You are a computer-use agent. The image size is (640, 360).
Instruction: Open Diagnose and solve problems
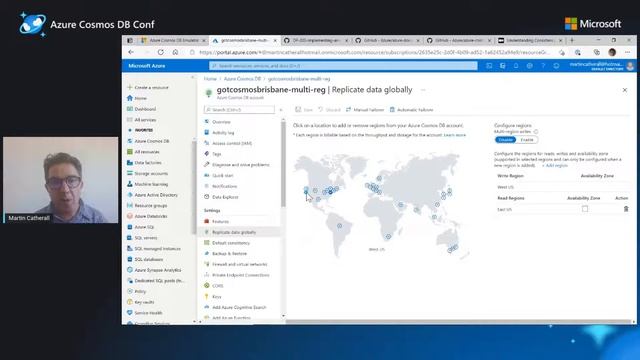(237, 165)
